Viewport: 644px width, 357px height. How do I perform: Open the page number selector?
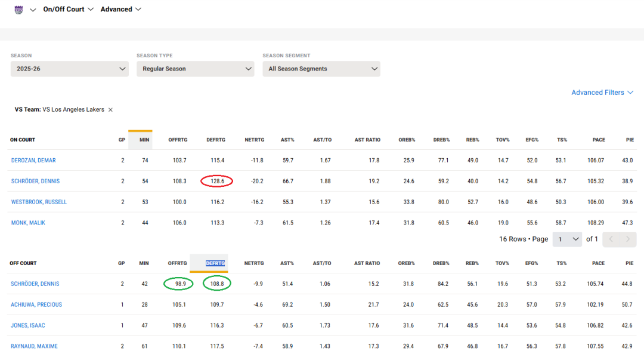[566, 239]
